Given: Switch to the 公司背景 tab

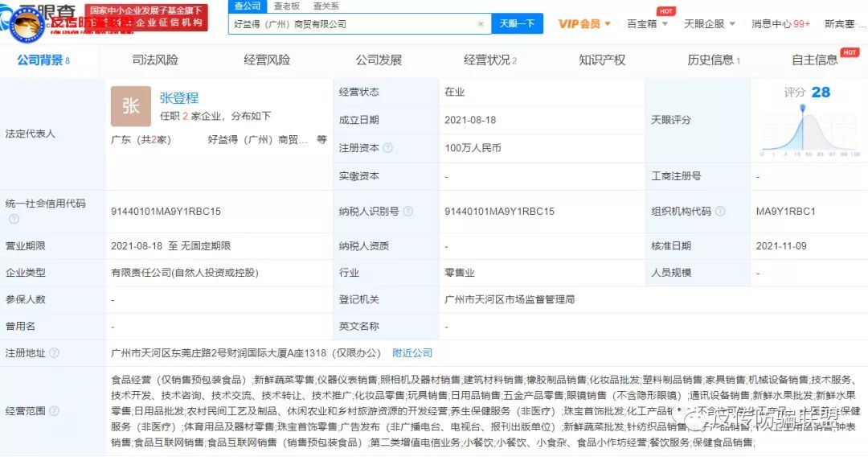Looking at the screenshot, I should pyautogui.click(x=43, y=60).
